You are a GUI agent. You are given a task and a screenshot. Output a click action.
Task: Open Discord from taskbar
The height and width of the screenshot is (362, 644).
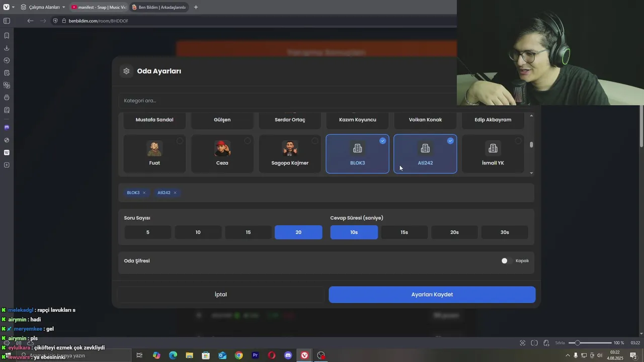click(288, 355)
